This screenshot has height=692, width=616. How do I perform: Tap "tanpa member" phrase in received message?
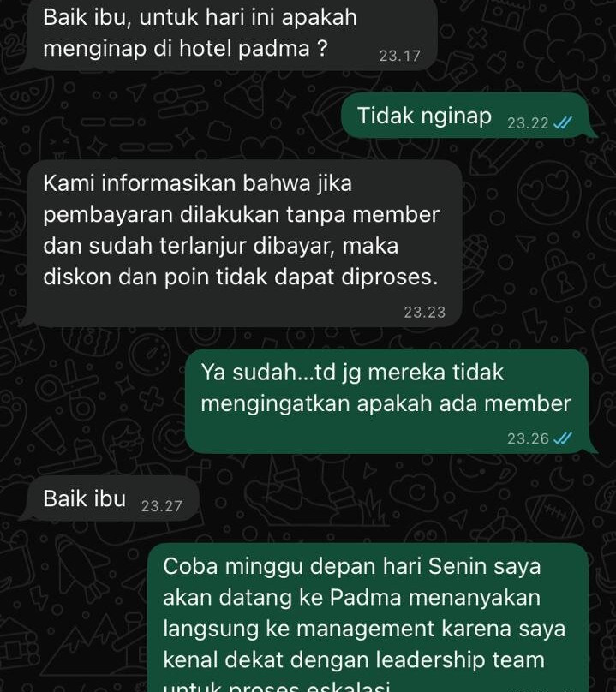pyautogui.click(x=362, y=215)
